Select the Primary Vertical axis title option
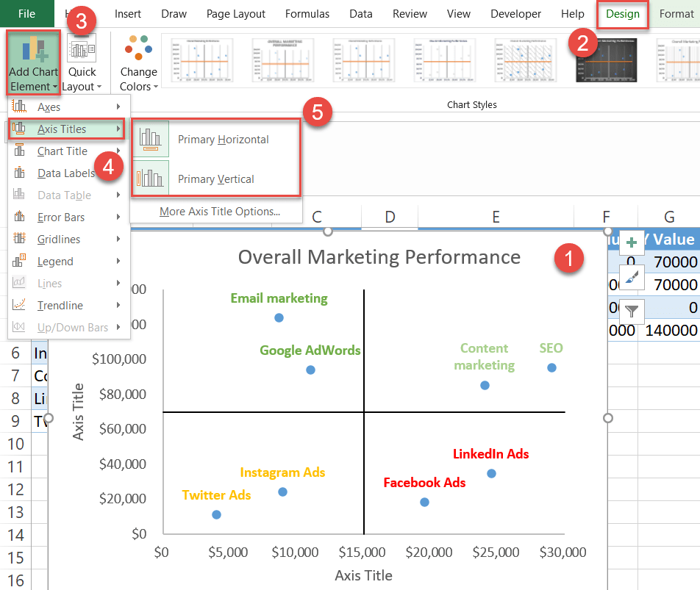 (x=215, y=179)
